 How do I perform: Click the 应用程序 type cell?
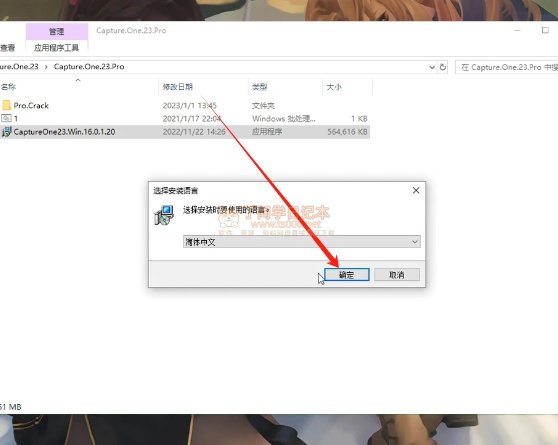pos(267,132)
